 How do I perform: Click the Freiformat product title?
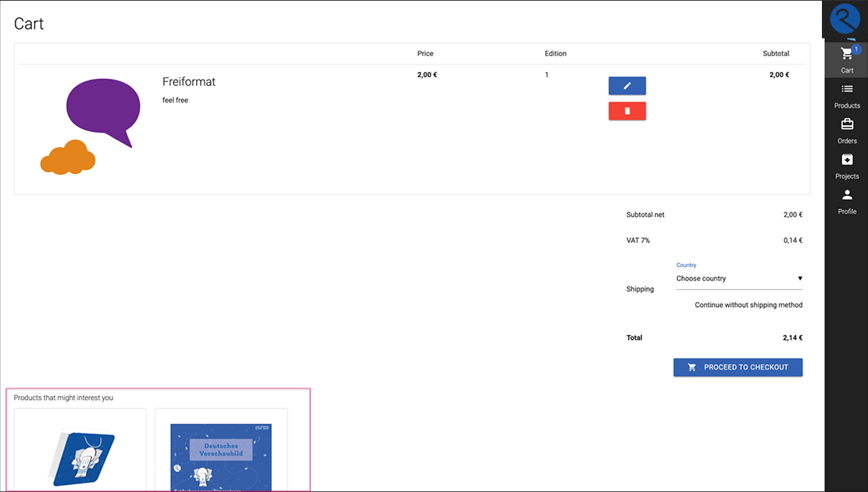[x=189, y=82]
